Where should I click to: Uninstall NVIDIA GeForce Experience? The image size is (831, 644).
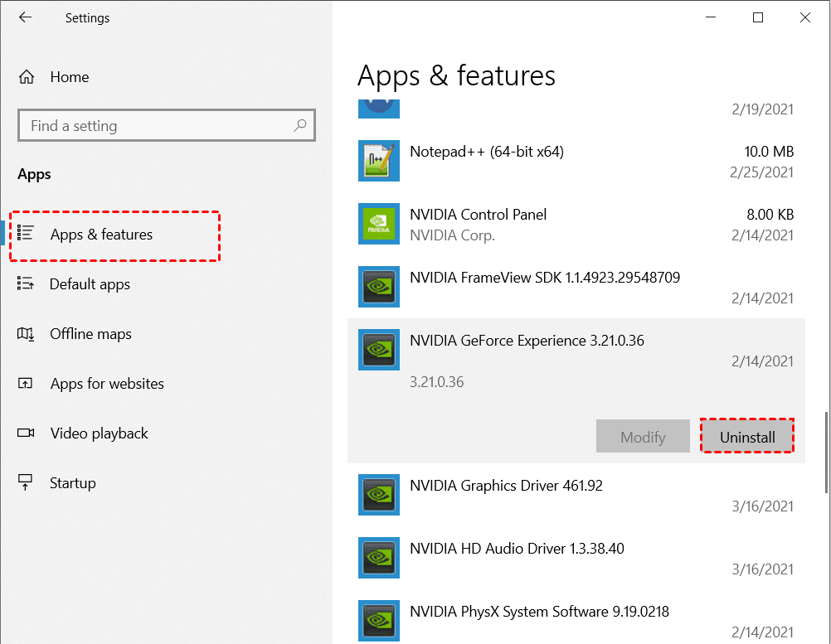point(747,437)
